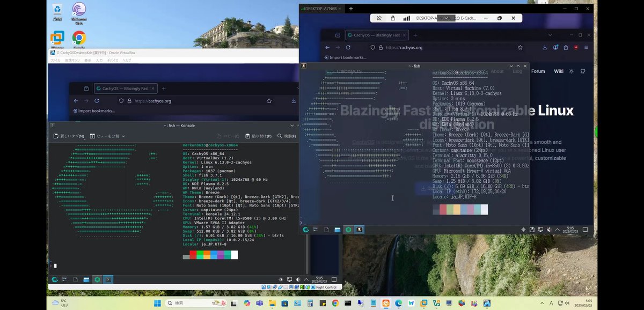Image resolution: width=644 pixels, height=310 pixels.
Task: Open the VirtualBox デバイス menu
Action: [113, 60]
